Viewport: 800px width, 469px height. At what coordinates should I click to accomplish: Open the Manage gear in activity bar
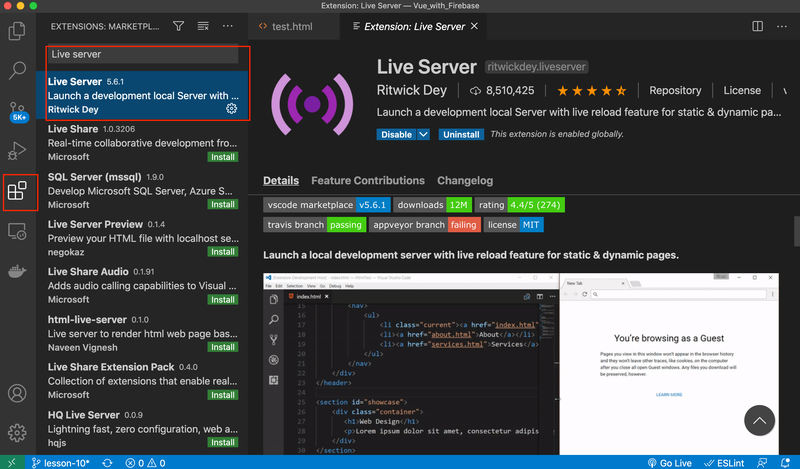coord(17,433)
